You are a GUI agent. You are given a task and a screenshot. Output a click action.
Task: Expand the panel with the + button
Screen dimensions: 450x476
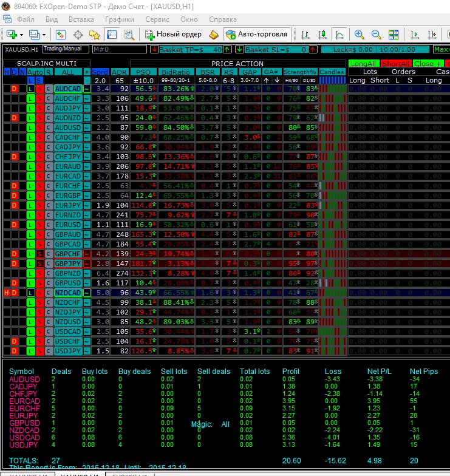pyautogui.click(x=87, y=72)
